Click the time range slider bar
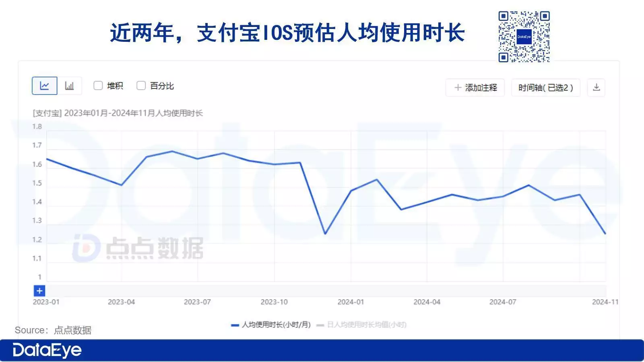The width and height of the screenshot is (644, 362). point(326,291)
